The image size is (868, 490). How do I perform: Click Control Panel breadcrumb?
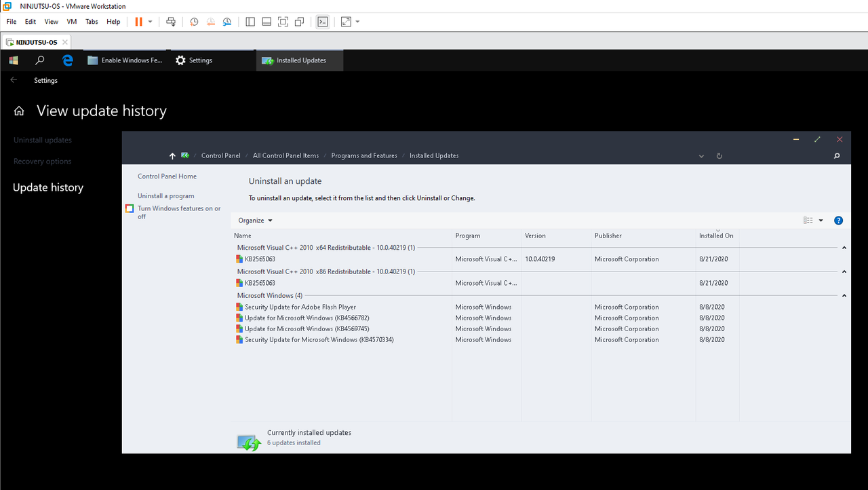(221, 156)
